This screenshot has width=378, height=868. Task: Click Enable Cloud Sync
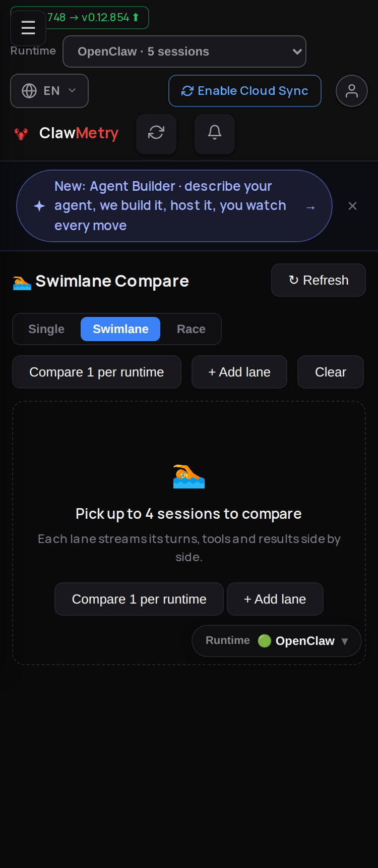click(245, 91)
